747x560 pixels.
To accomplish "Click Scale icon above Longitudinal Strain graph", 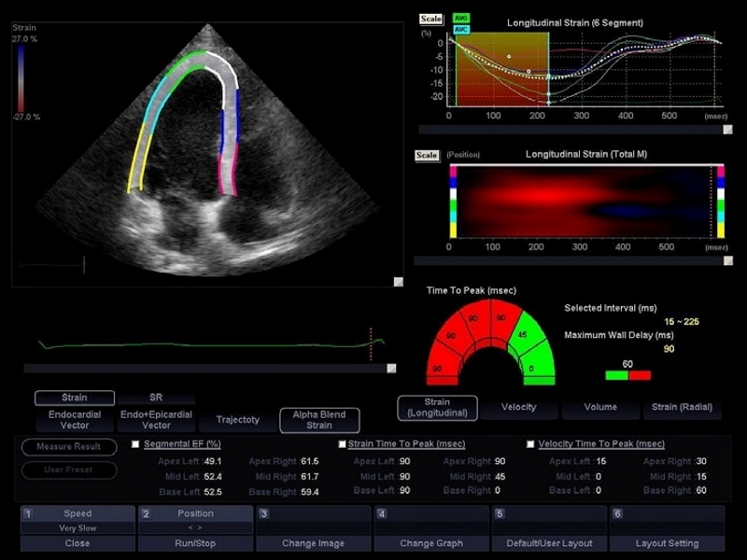I will click(431, 19).
